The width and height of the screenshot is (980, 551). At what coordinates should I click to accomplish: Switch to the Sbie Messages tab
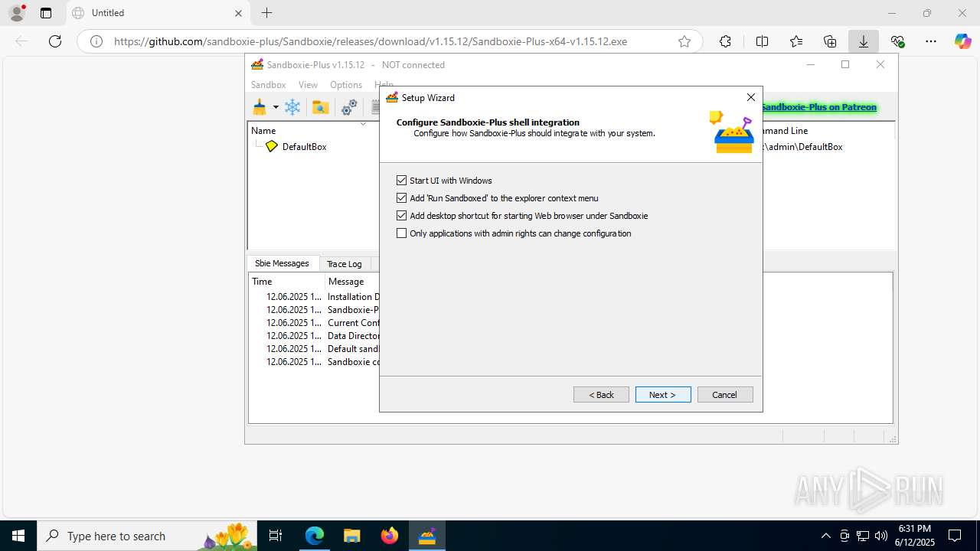coord(282,263)
